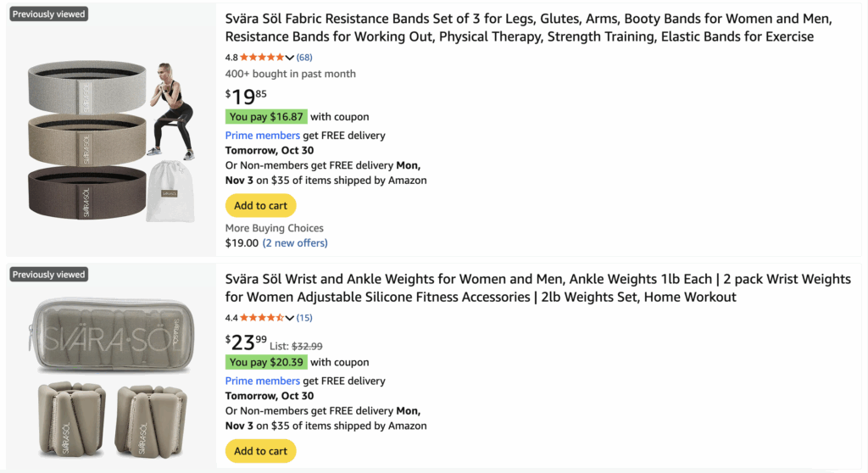
Task: Expand the 4.4 star rating popover arrow
Action: pos(291,319)
